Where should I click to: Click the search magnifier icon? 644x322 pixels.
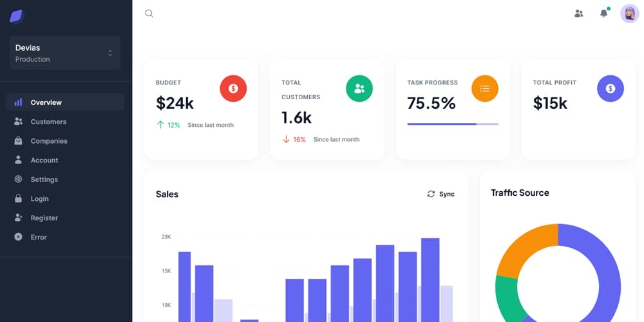coord(149,14)
